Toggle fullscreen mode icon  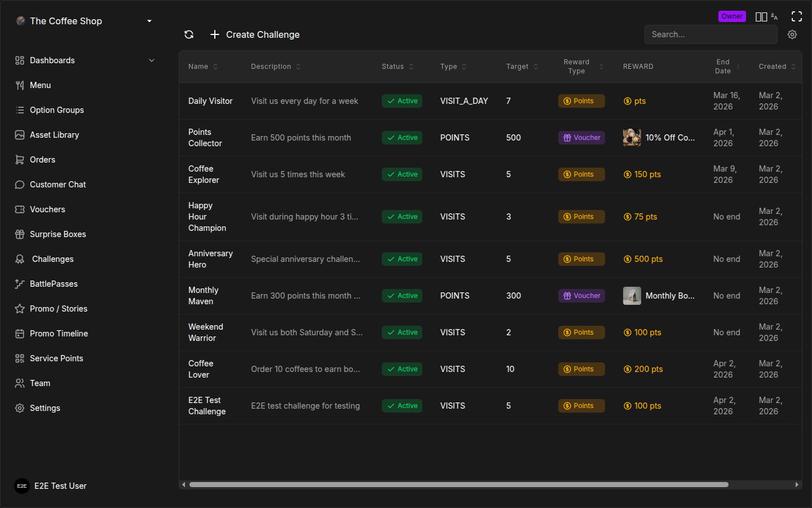(x=797, y=16)
